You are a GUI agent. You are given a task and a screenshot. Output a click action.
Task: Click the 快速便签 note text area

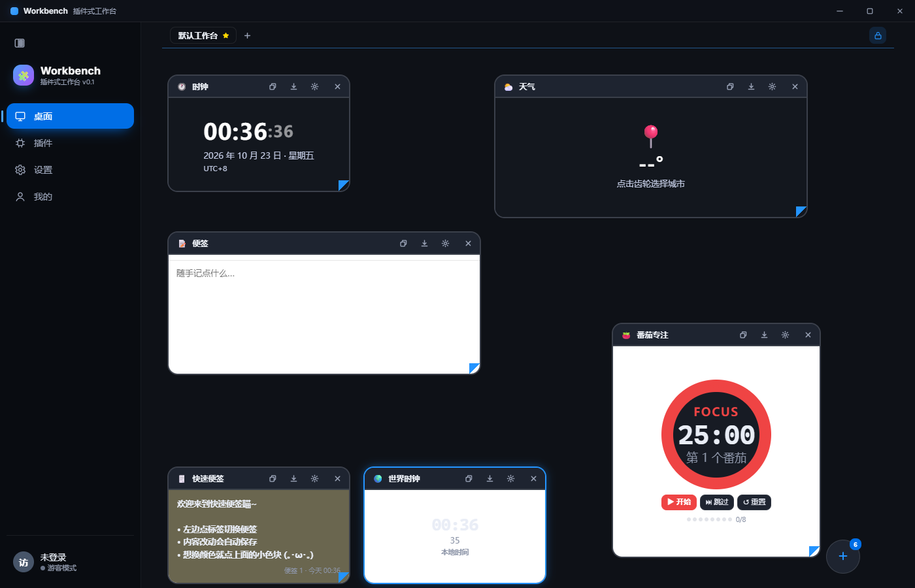[259, 529]
